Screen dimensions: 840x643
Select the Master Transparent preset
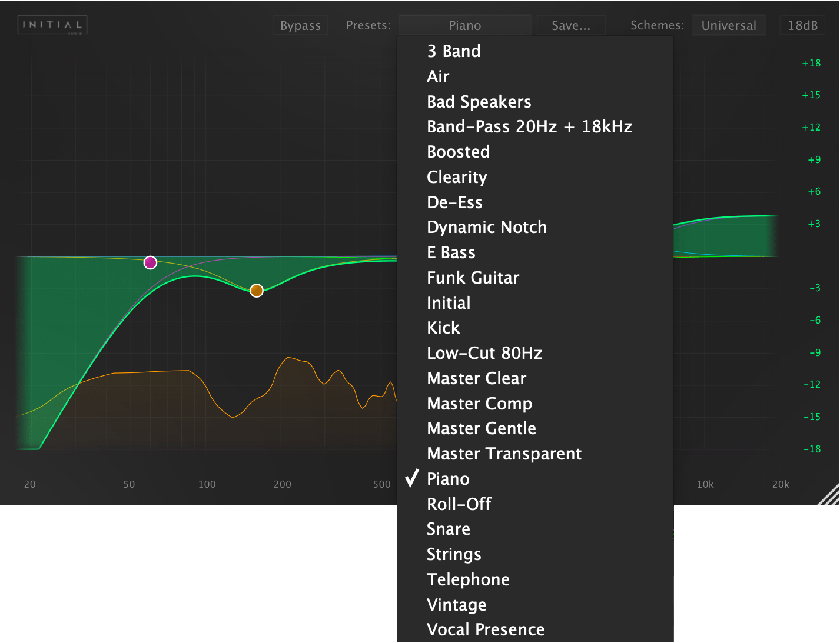[x=504, y=454]
